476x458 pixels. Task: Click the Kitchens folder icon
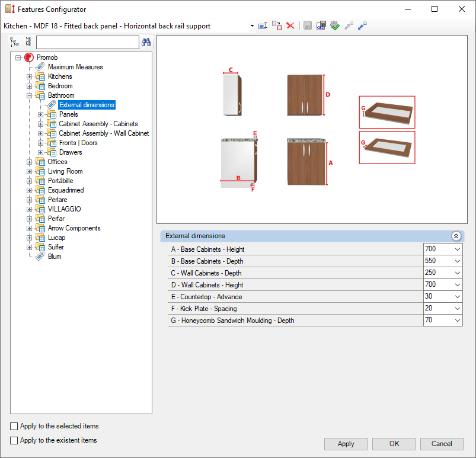click(x=40, y=76)
